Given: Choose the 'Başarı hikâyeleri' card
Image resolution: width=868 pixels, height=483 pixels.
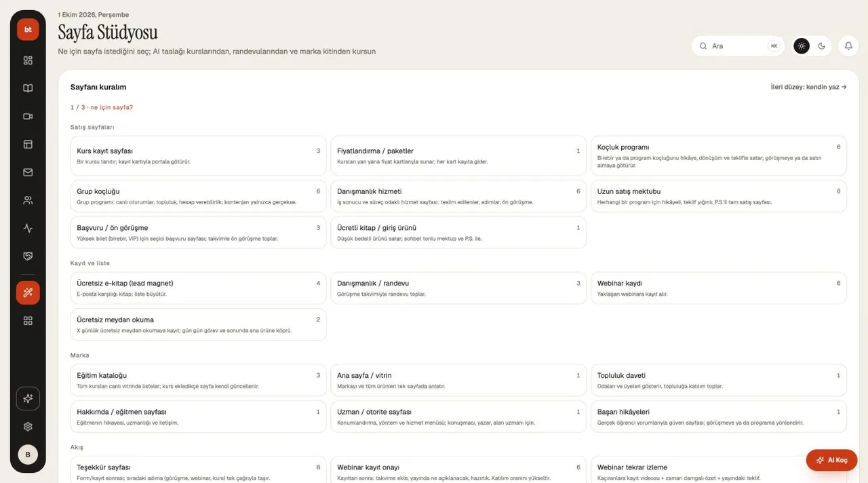Looking at the screenshot, I should coord(719,417).
